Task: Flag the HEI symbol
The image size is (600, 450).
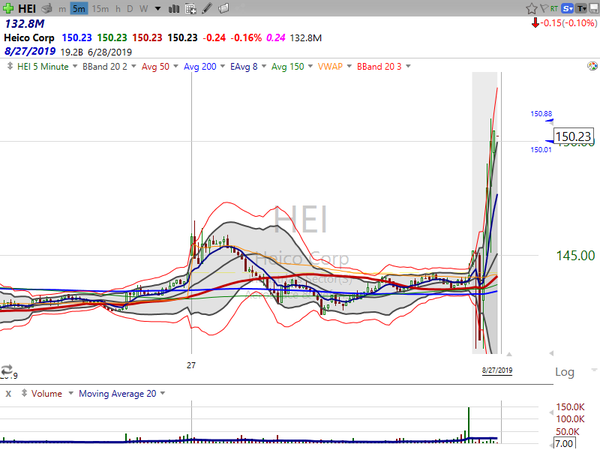Action: click(x=547, y=8)
